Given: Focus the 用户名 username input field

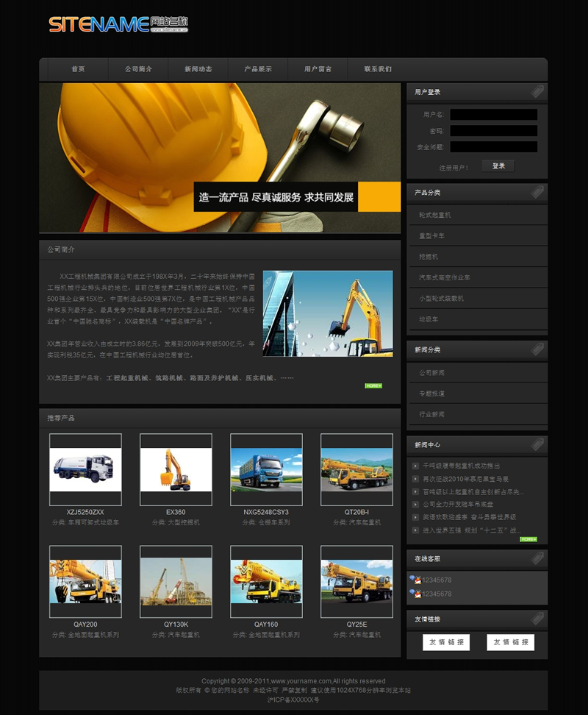Looking at the screenshot, I should (493, 115).
